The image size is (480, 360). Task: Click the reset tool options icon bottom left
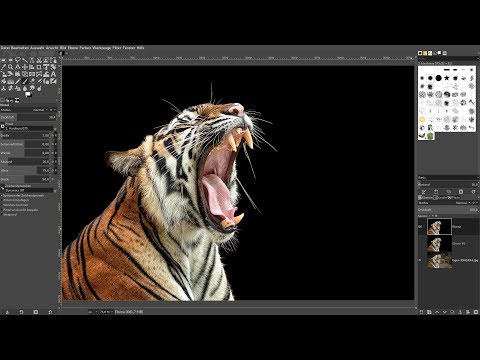coord(50,312)
